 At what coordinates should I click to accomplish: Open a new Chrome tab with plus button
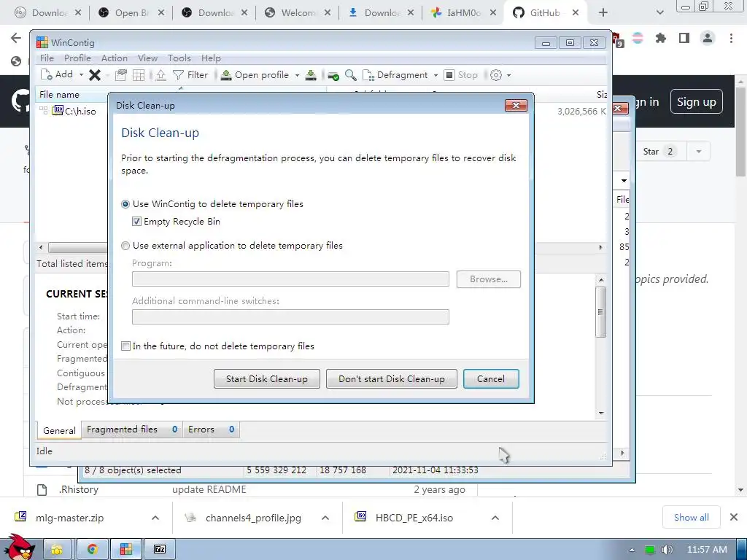click(603, 13)
